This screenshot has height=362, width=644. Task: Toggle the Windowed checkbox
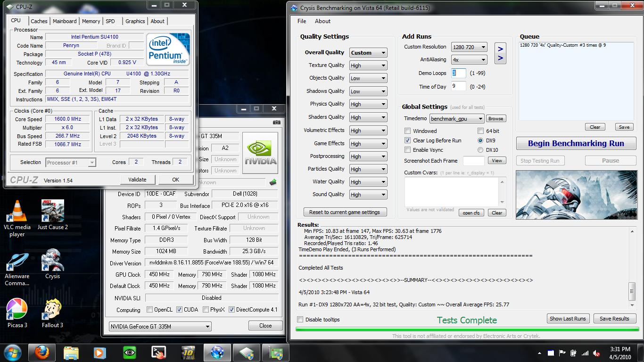(x=408, y=131)
